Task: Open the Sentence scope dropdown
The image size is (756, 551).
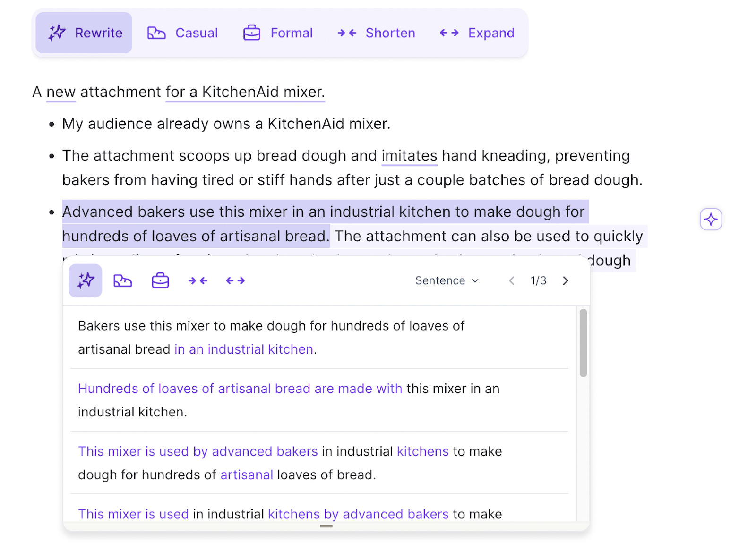Action: click(x=447, y=280)
